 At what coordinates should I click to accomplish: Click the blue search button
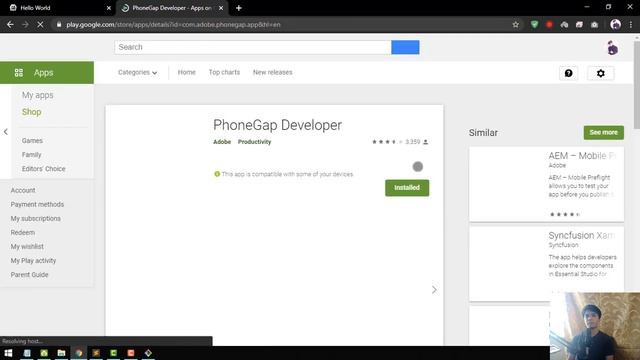click(405, 47)
